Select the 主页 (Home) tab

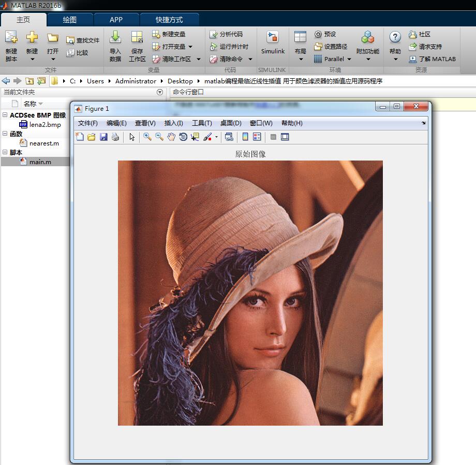pyautogui.click(x=23, y=20)
